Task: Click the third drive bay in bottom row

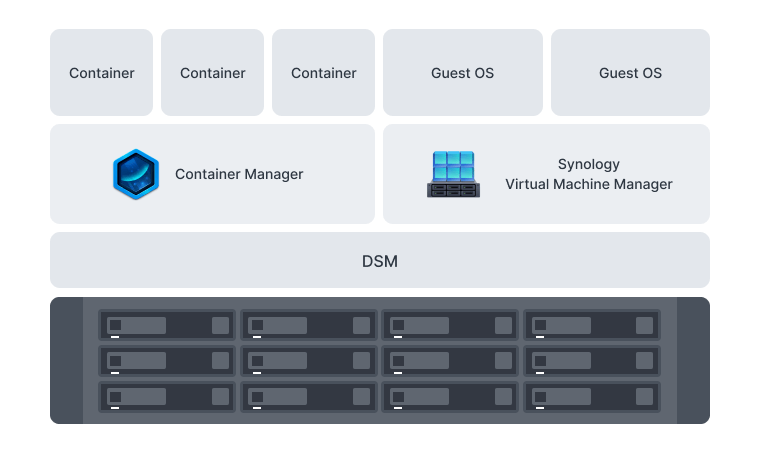Action: coord(449,397)
